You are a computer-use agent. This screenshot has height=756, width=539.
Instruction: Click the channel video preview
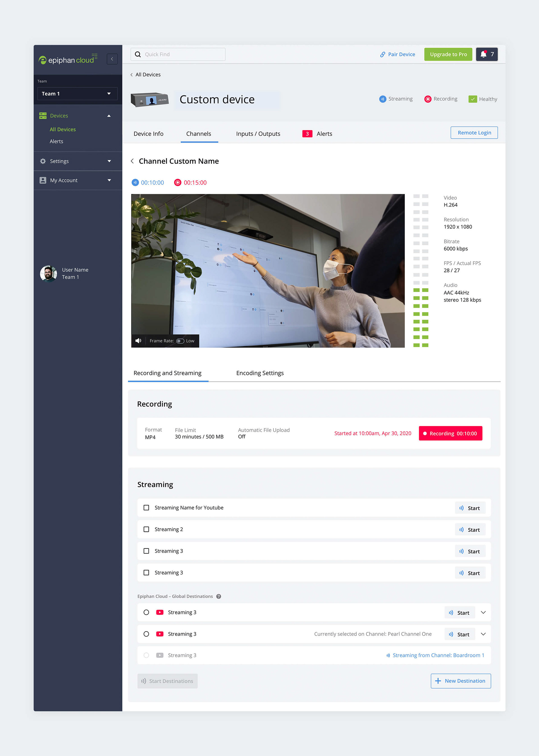[268, 271]
